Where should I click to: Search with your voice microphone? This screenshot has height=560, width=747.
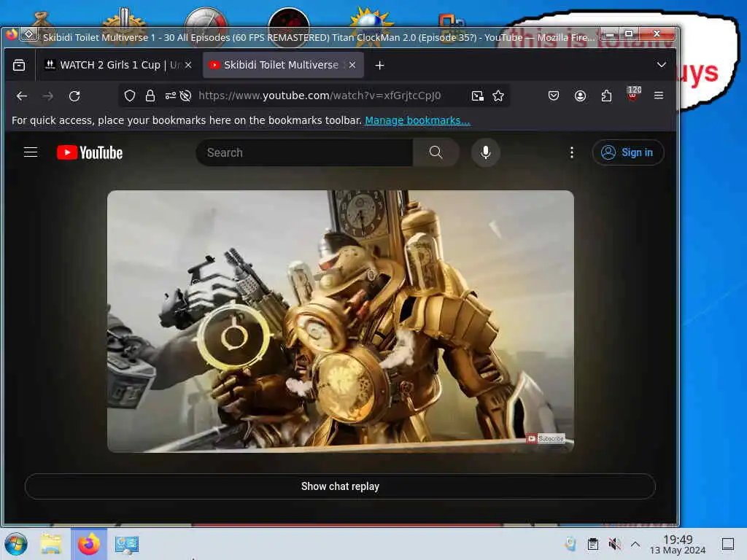coord(485,152)
